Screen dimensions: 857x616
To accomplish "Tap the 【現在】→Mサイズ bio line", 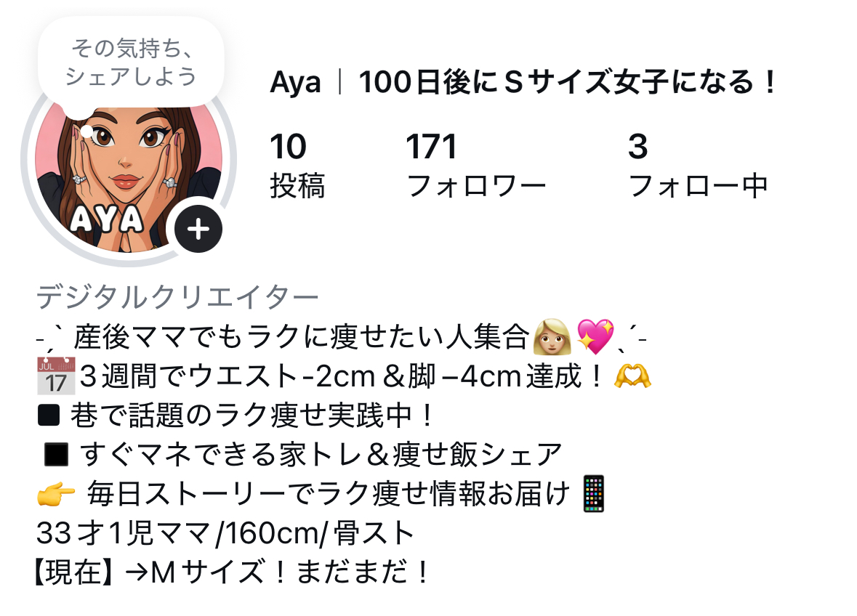I will (x=233, y=572).
